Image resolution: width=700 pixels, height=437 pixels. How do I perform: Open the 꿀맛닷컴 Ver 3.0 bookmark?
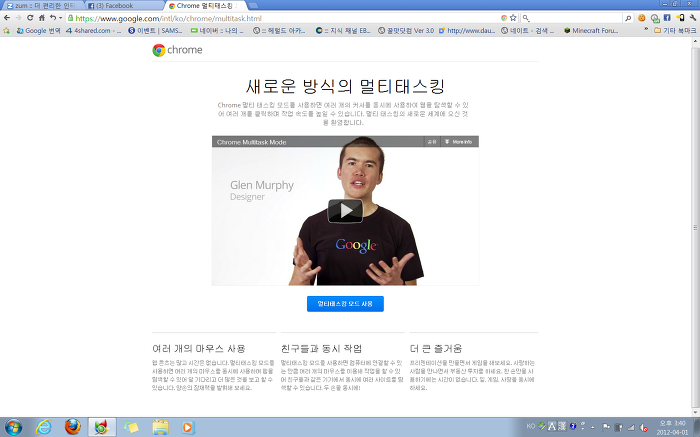406,31
